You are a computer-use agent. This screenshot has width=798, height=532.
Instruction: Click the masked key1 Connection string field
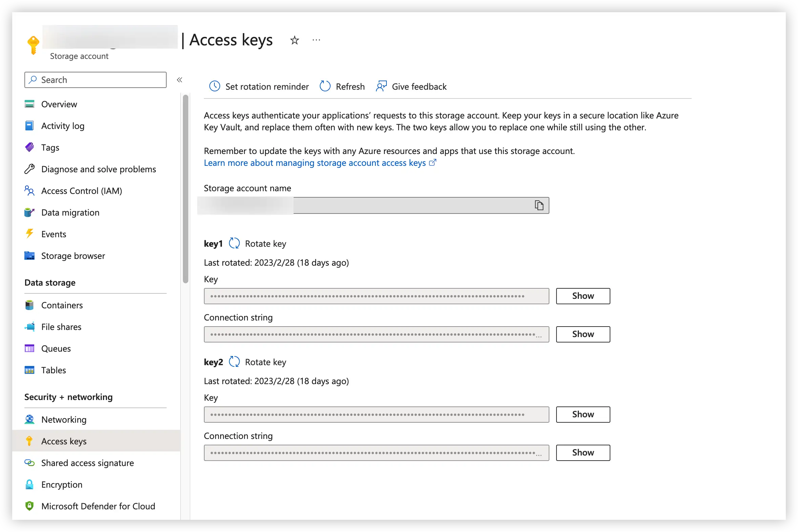(376, 335)
